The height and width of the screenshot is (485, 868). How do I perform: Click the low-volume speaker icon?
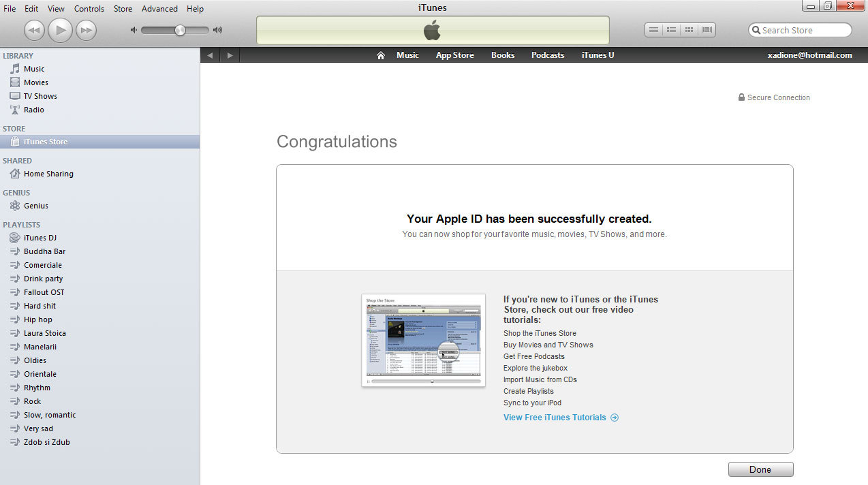134,30
